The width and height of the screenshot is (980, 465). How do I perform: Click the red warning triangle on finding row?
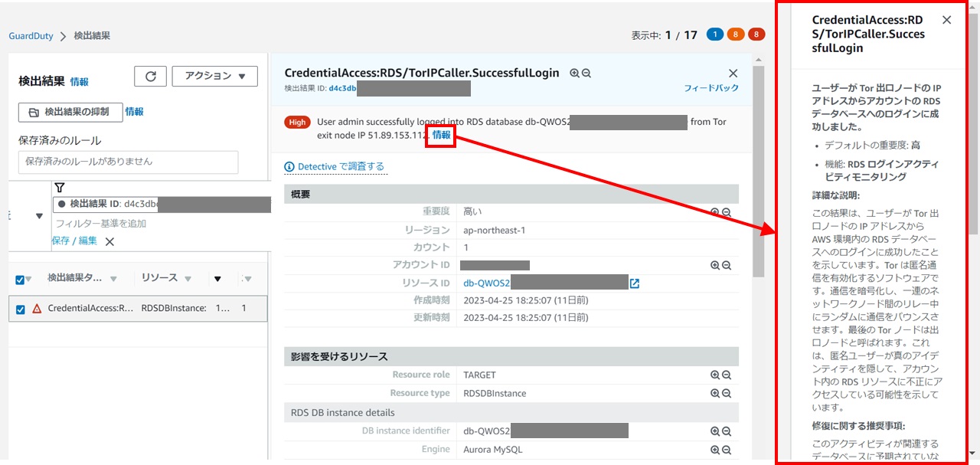point(37,309)
